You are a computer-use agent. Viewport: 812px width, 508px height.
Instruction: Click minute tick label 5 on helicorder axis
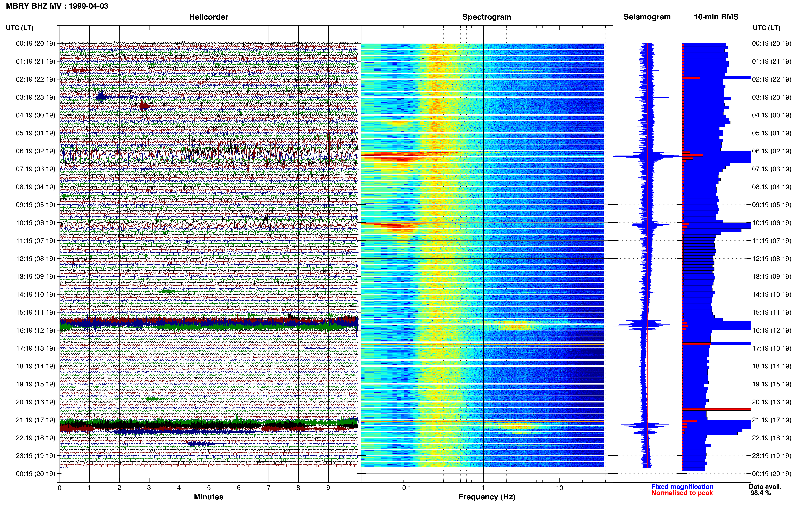[209, 488]
